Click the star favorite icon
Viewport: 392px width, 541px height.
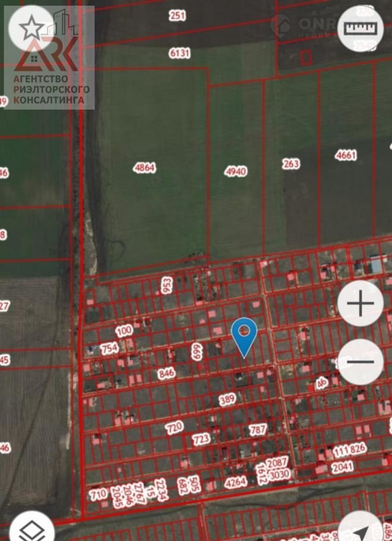click(31, 27)
